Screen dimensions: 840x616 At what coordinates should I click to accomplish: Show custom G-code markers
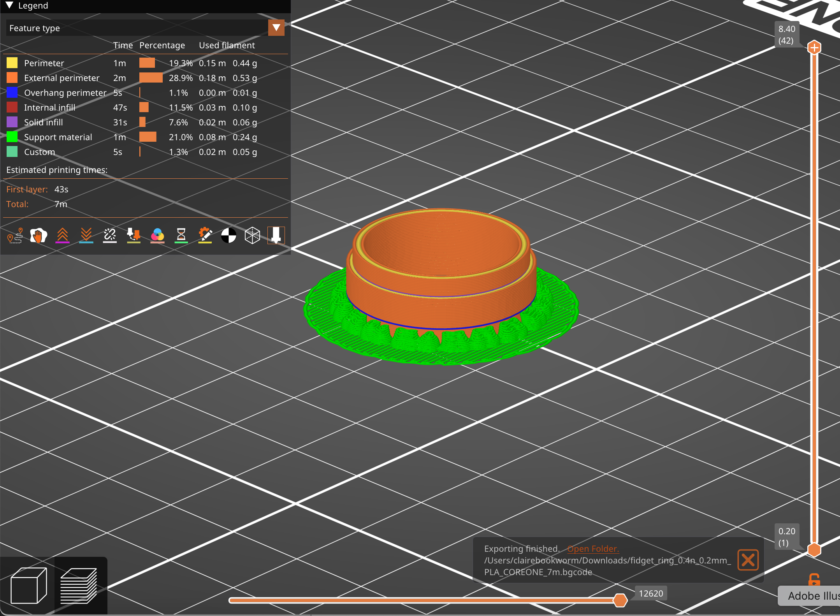pos(206,236)
